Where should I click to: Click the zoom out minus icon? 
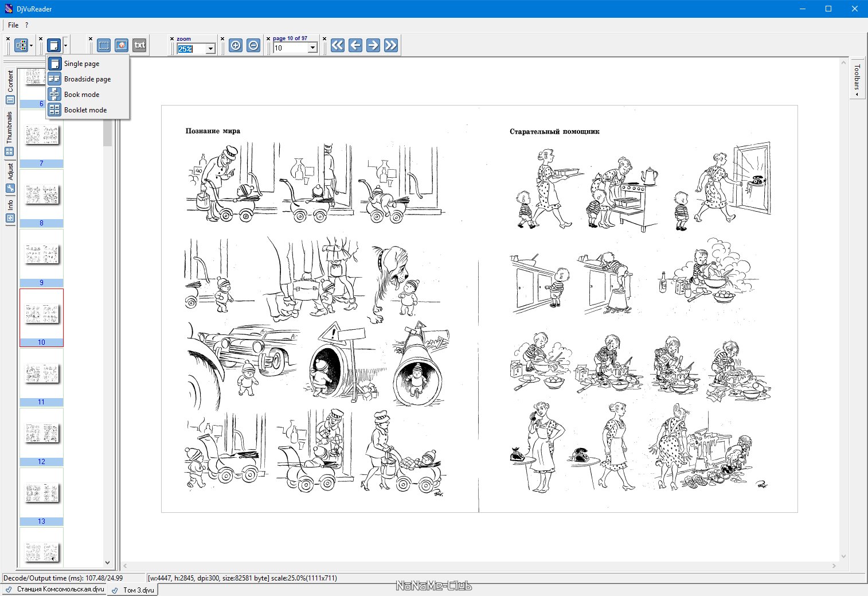click(253, 45)
